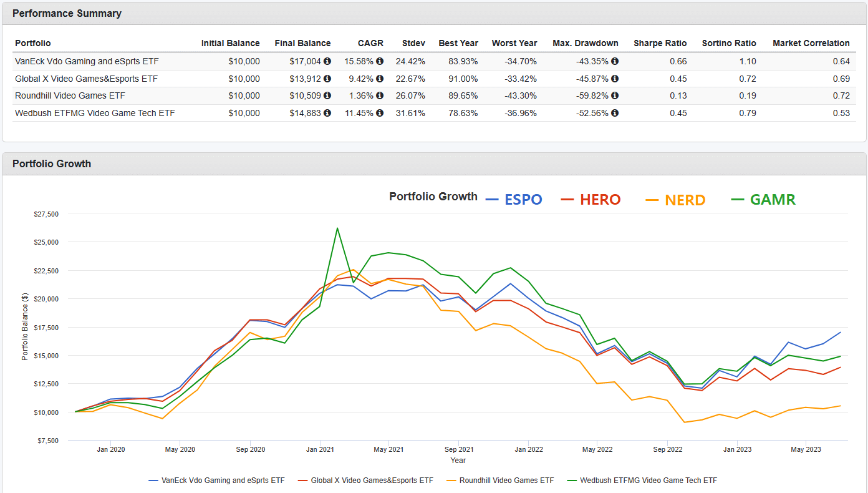
Task: Select the Best Year column header
Action: pyautogui.click(x=458, y=43)
